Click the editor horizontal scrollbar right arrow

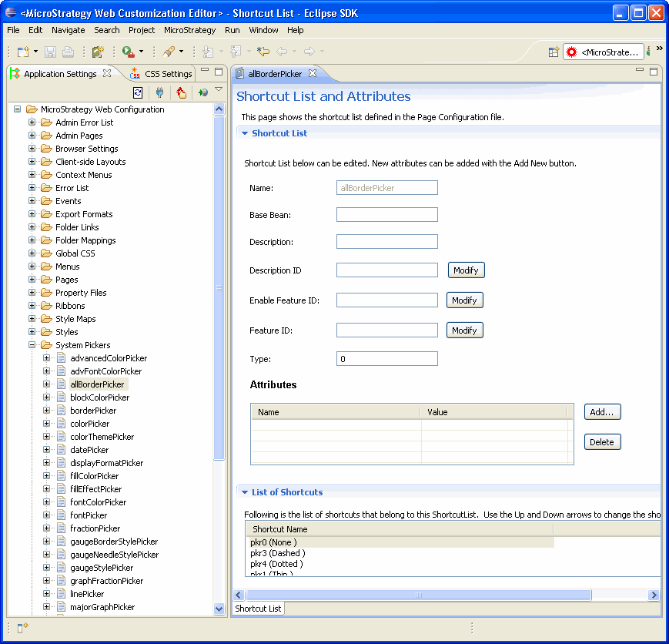click(653, 595)
